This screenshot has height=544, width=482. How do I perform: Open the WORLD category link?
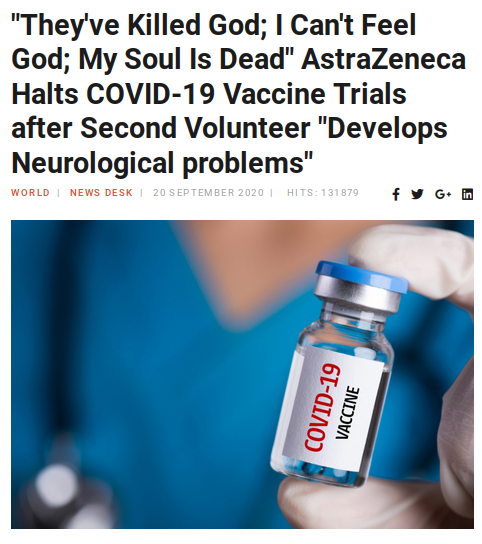(x=31, y=193)
